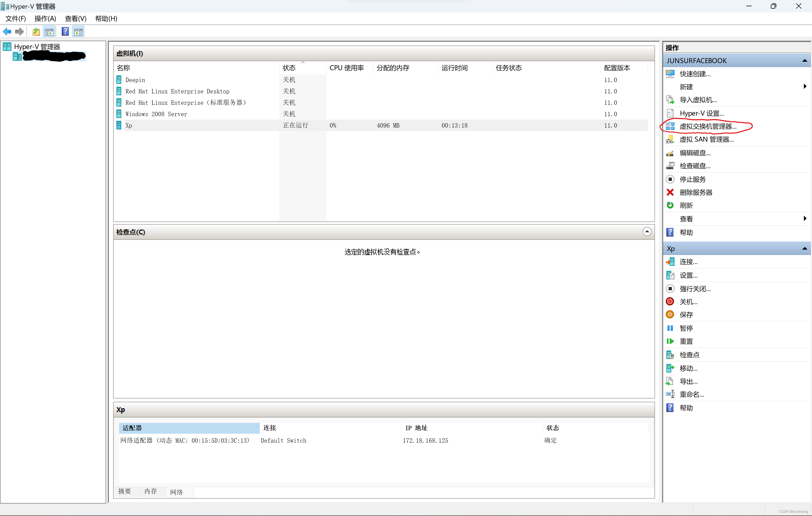Click Rename (重命名...) for Xp
Screen dimensions: 812x516
click(x=692, y=395)
